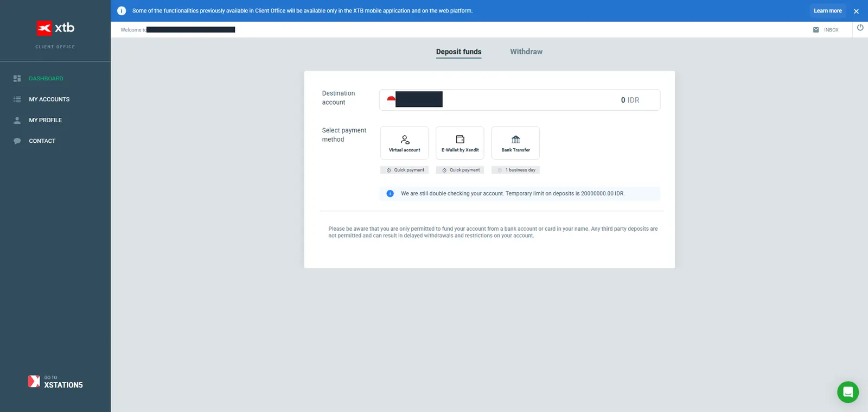
Task: Switch to the Deposit funds tab
Action: pyautogui.click(x=459, y=52)
